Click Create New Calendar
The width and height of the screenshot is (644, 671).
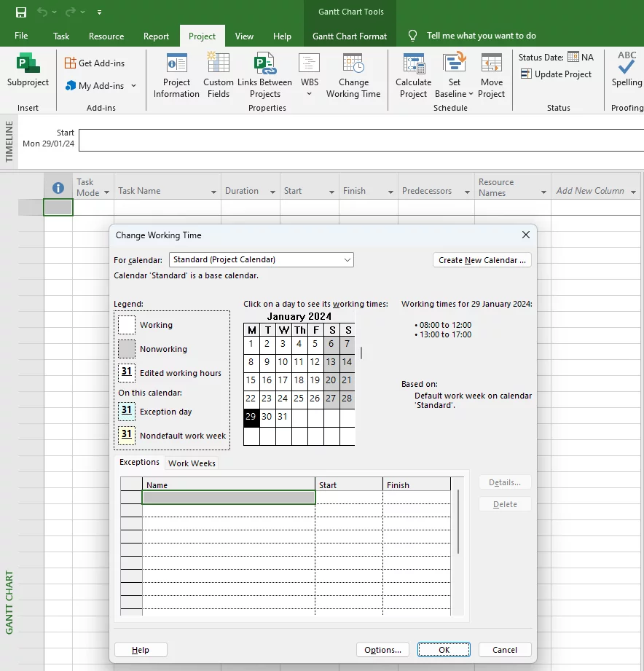pos(482,259)
